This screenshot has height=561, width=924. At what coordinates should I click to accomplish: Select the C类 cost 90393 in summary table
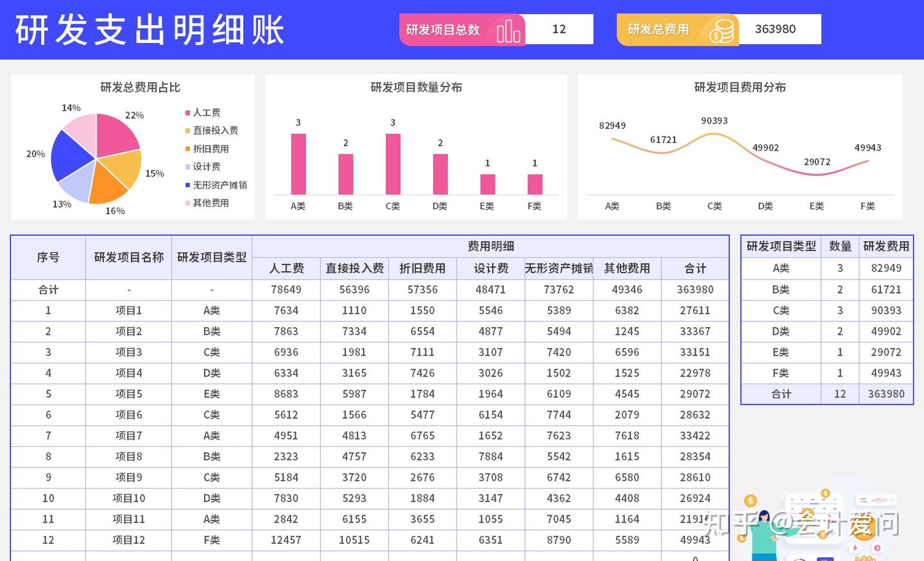[x=886, y=311]
